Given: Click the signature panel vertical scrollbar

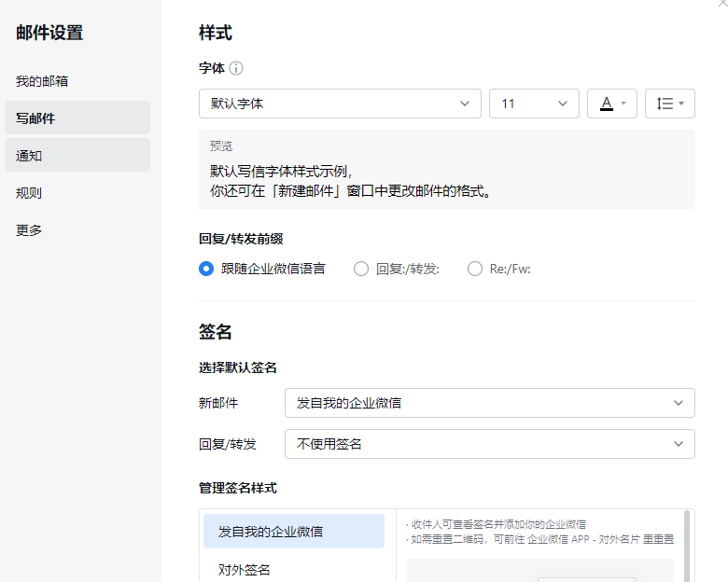Looking at the screenshot, I should pyautogui.click(x=687, y=546).
